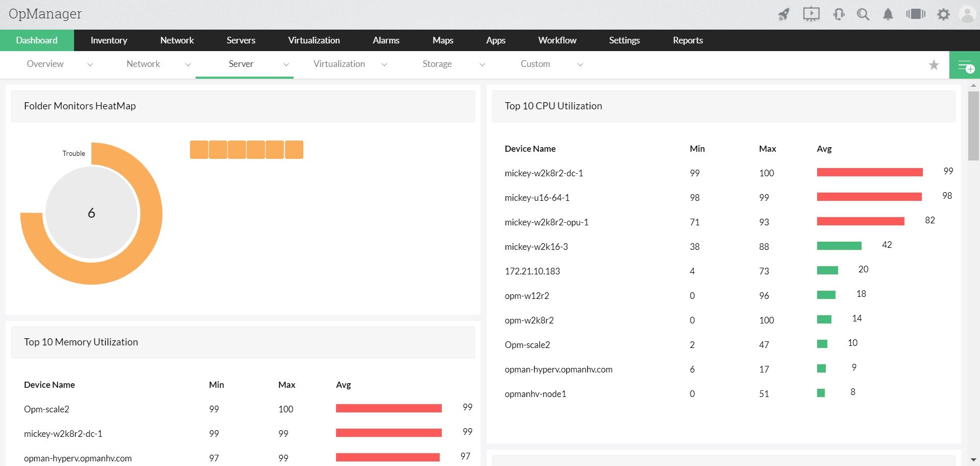980x466 pixels.
Task: Open opm-w2k8r2 device link
Action: point(529,320)
